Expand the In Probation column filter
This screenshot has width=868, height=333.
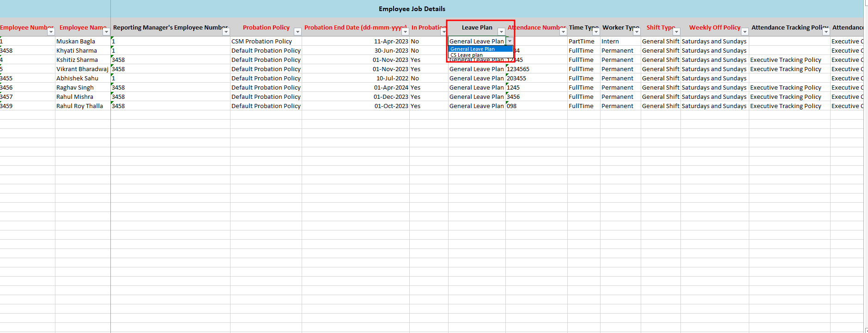[x=443, y=32]
